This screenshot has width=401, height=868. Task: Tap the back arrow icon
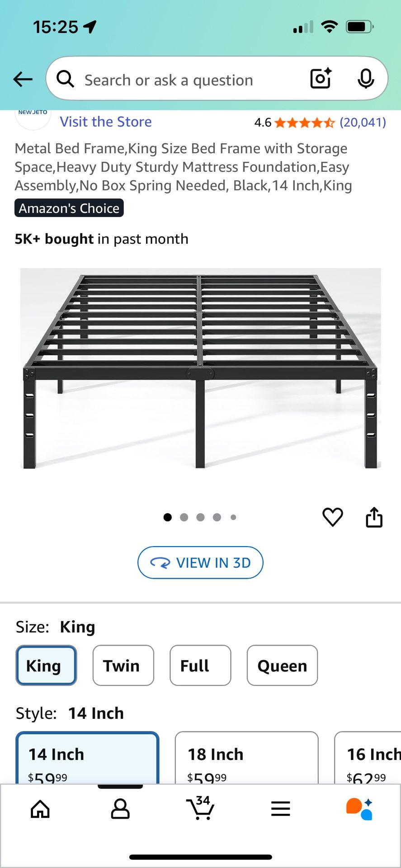click(x=23, y=80)
